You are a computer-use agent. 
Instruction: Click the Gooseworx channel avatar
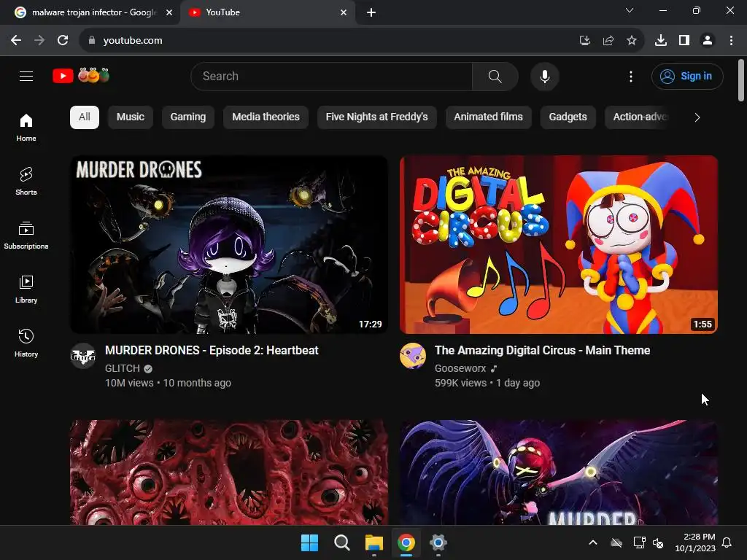(413, 356)
